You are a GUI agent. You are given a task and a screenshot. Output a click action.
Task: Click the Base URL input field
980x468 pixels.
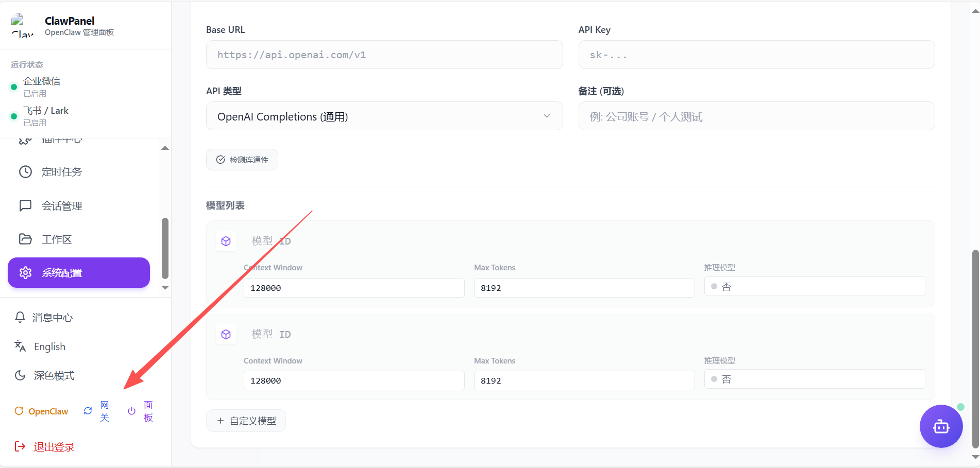(x=384, y=55)
